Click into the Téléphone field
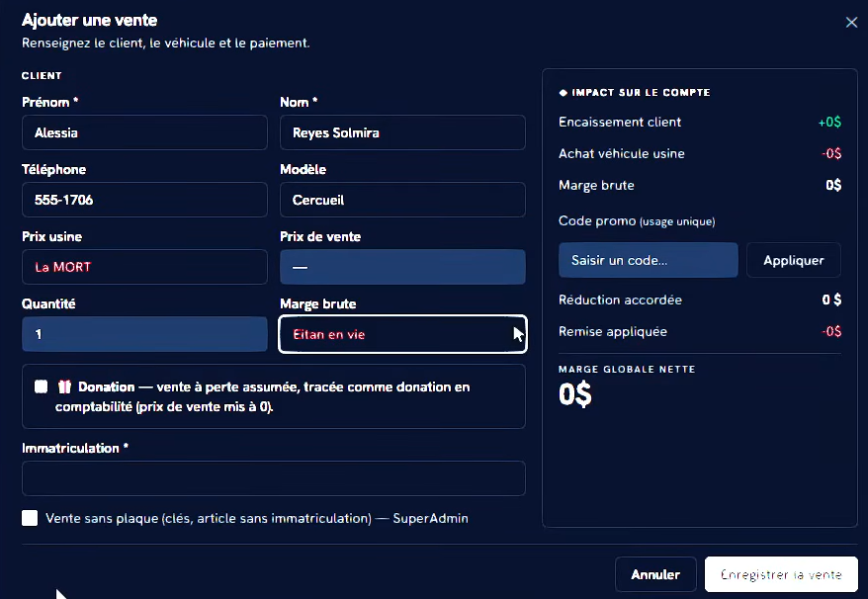The width and height of the screenshot is (868, 599). 144,200
